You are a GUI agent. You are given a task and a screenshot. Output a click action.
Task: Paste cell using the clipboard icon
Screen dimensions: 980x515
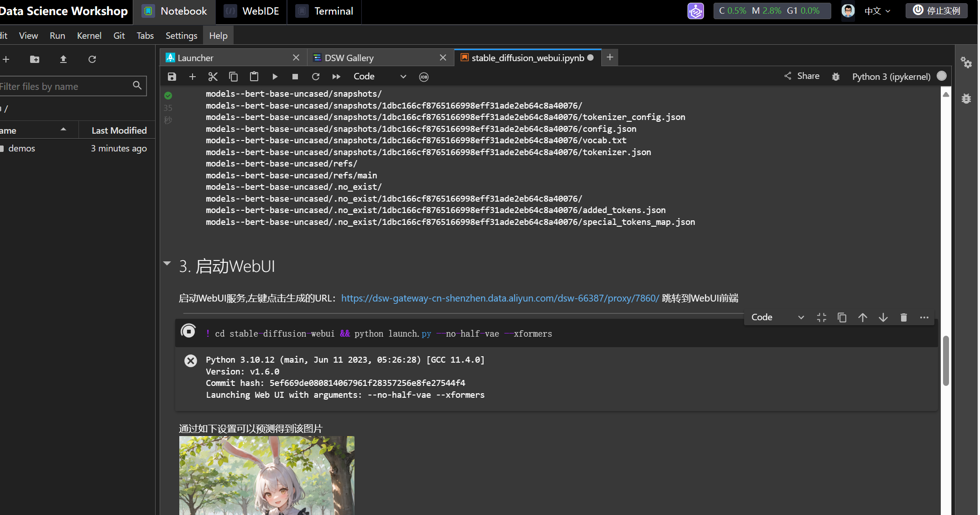(x=254, y=77)
